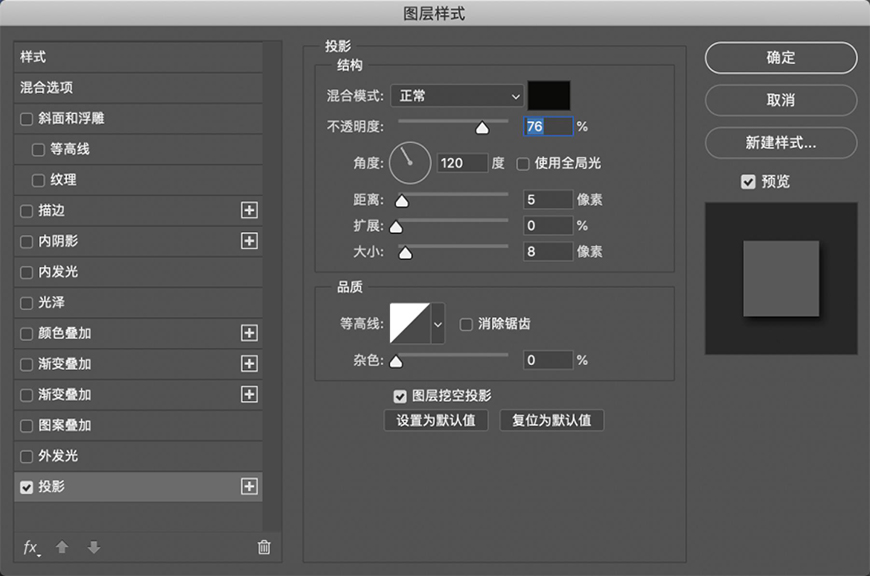Screen dimensions: 870x576
Task: Enable the 外发光 checkbox
Action: point(26,457)
